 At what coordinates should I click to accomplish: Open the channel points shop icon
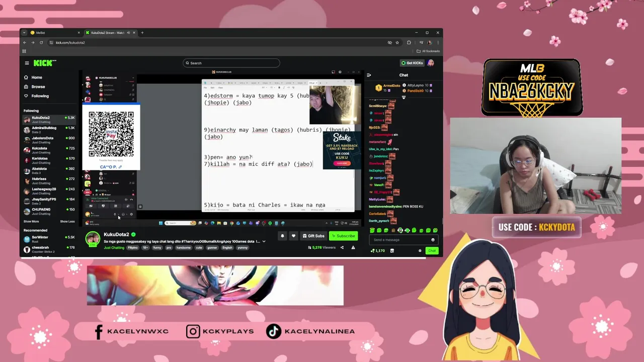click(392, 250)
